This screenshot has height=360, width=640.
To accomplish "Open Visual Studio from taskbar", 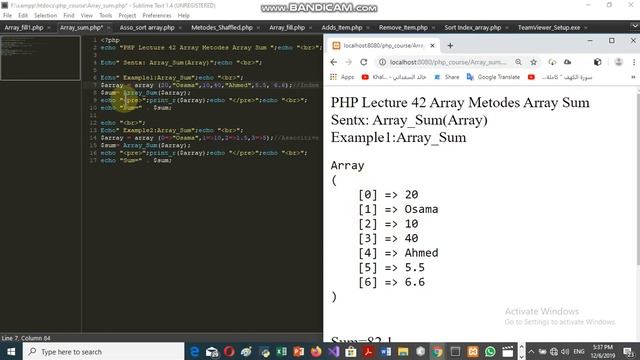I will pos(333,351).
